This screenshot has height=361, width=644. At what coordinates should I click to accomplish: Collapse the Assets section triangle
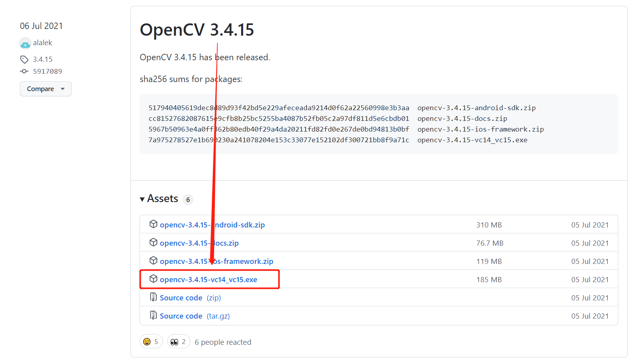click(142, 199)
